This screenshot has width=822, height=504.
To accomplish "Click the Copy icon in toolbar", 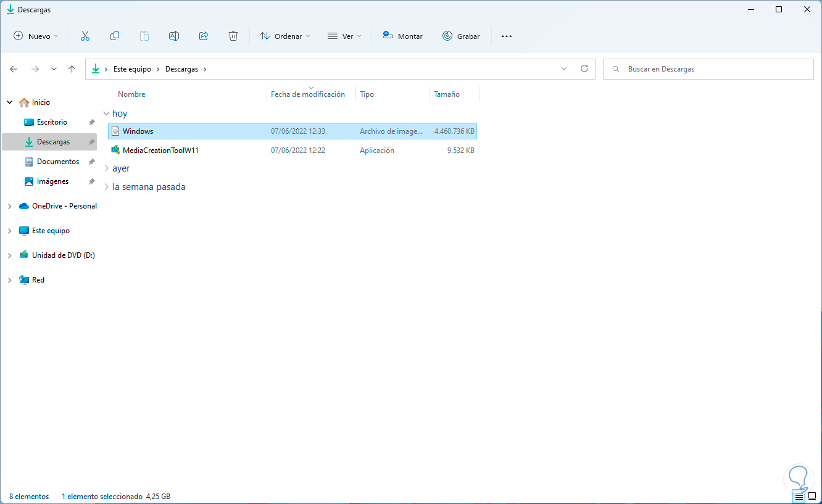I will point(115,36).
